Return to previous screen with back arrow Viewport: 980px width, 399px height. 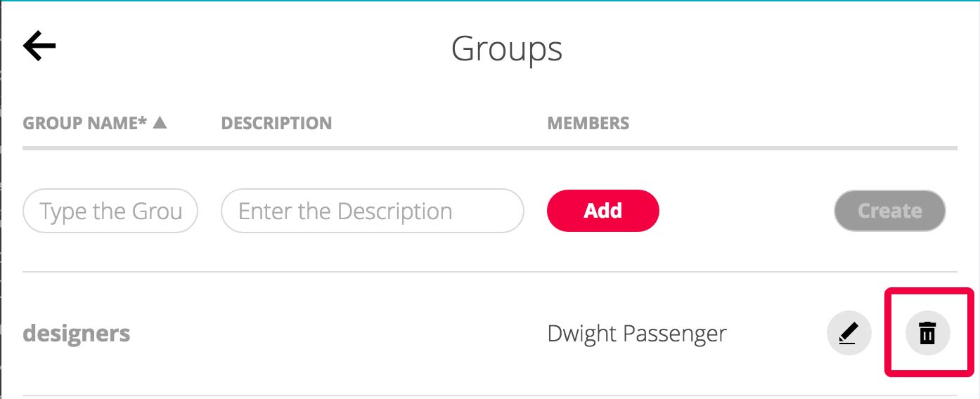pos(39,46)
